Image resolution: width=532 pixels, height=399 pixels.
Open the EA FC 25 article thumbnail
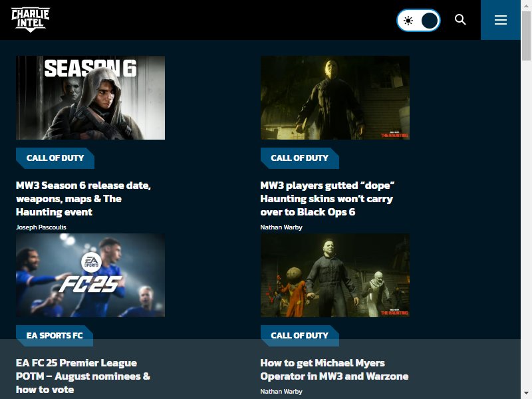[90, 275]
